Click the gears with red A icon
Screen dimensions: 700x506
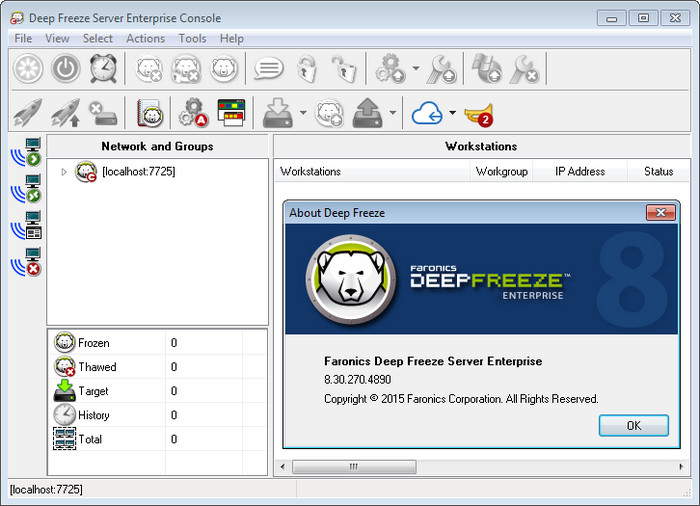(193, 113)
